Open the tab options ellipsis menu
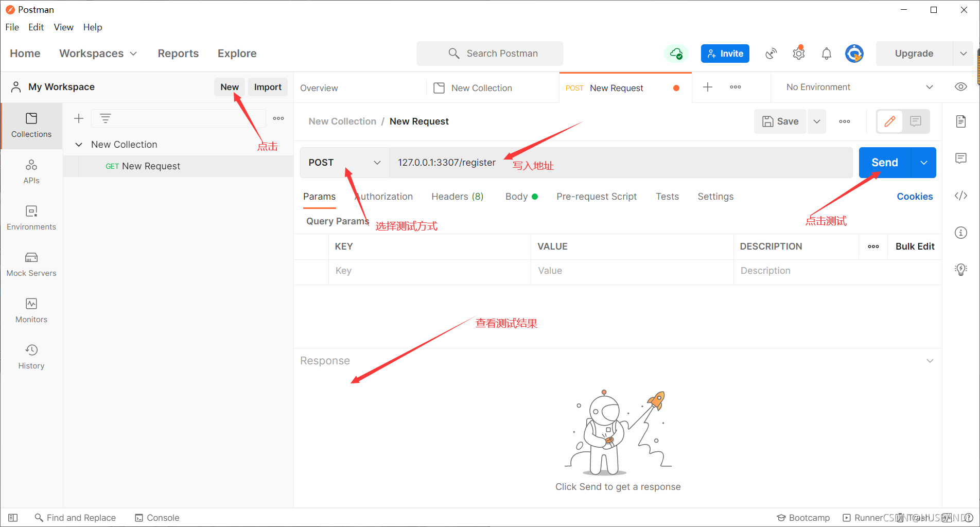 736,87
